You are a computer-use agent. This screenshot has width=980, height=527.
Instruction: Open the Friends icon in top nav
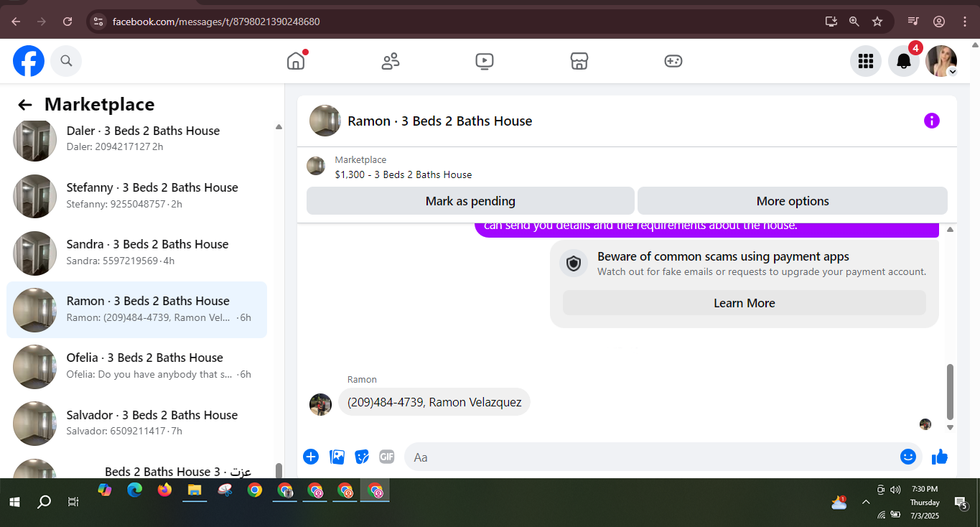(x=391, y=61)
